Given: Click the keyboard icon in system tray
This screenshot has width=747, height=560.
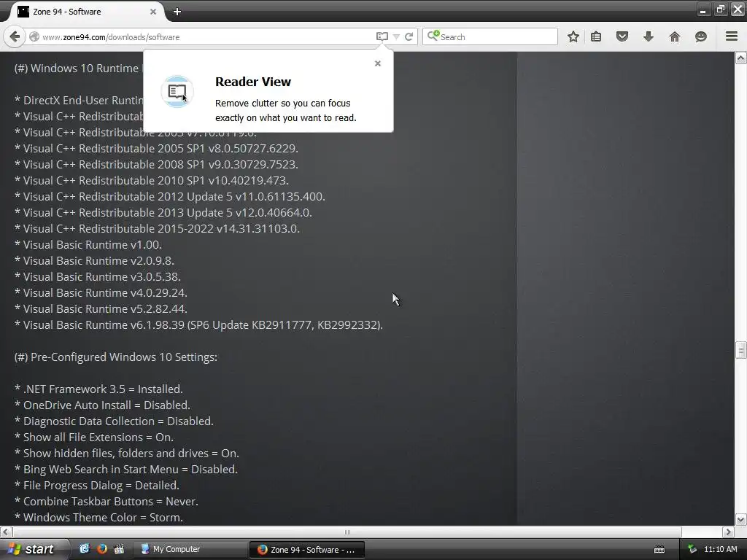Looking at the screenshot, I should coord(659,550).
